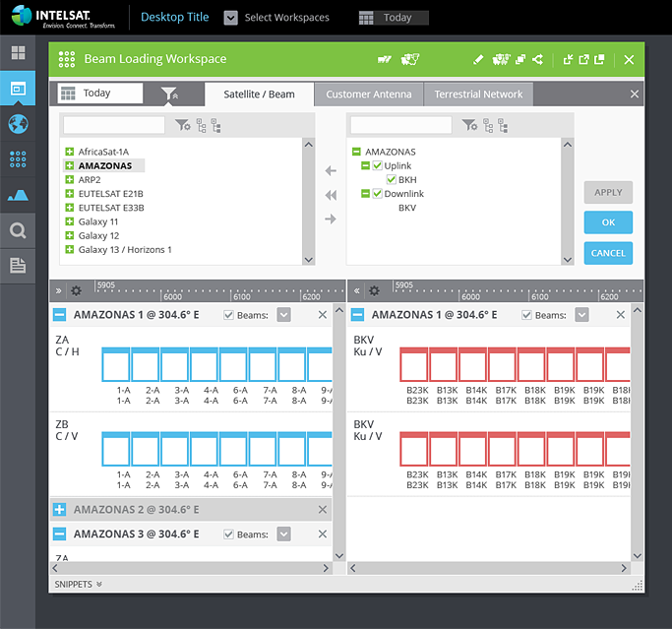This screenshot has width=672, height=629.
Task: Click the Today date field in filter bar
Action: (x=100, y=94)
